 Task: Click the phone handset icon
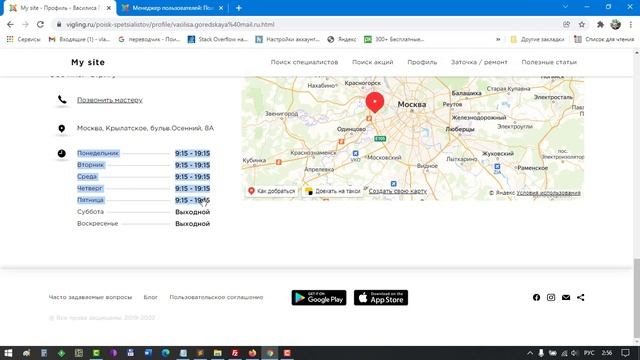62,99
